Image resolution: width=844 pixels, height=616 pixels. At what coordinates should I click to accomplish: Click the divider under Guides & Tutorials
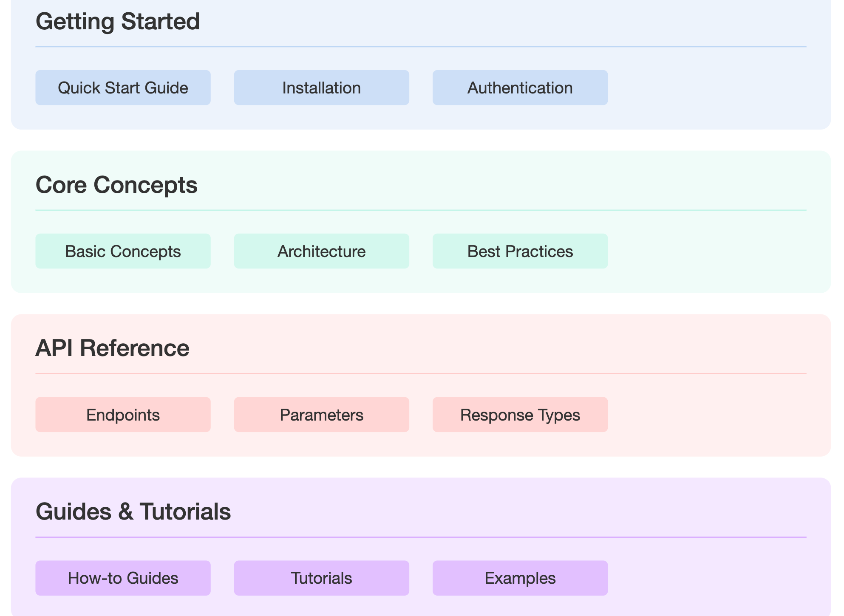click(x=421, y=537)
